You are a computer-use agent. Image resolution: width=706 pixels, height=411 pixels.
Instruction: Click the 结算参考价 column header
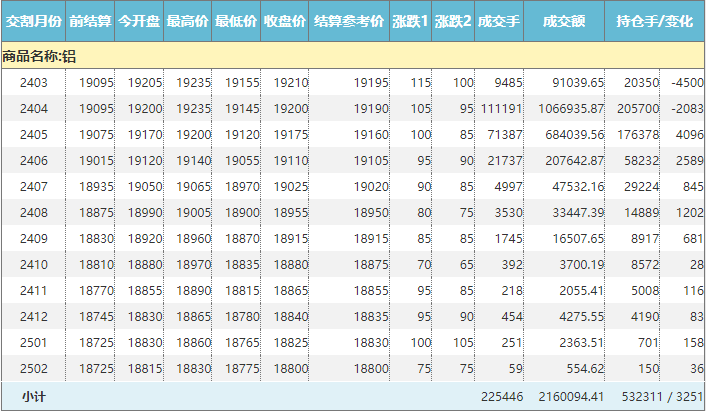348,21
